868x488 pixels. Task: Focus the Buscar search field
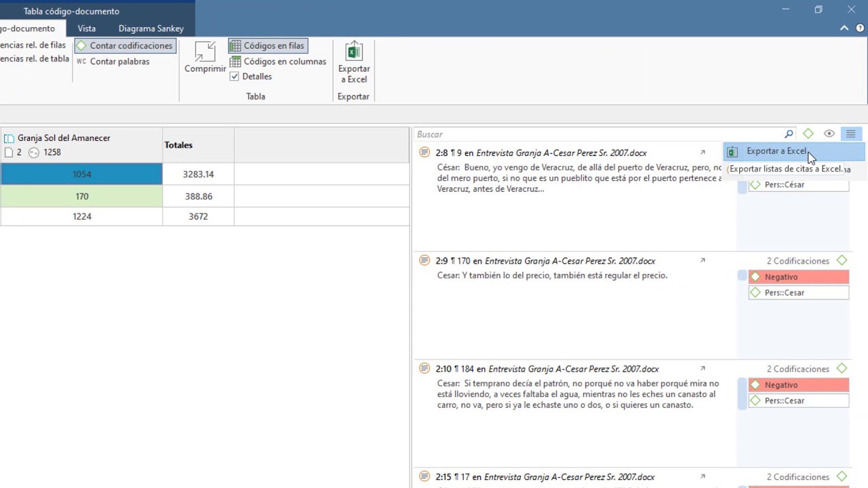599,134
